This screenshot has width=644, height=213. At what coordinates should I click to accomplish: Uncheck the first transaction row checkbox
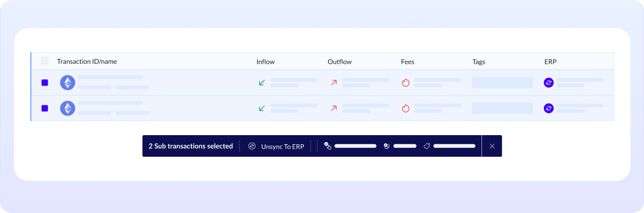point(45,82)
